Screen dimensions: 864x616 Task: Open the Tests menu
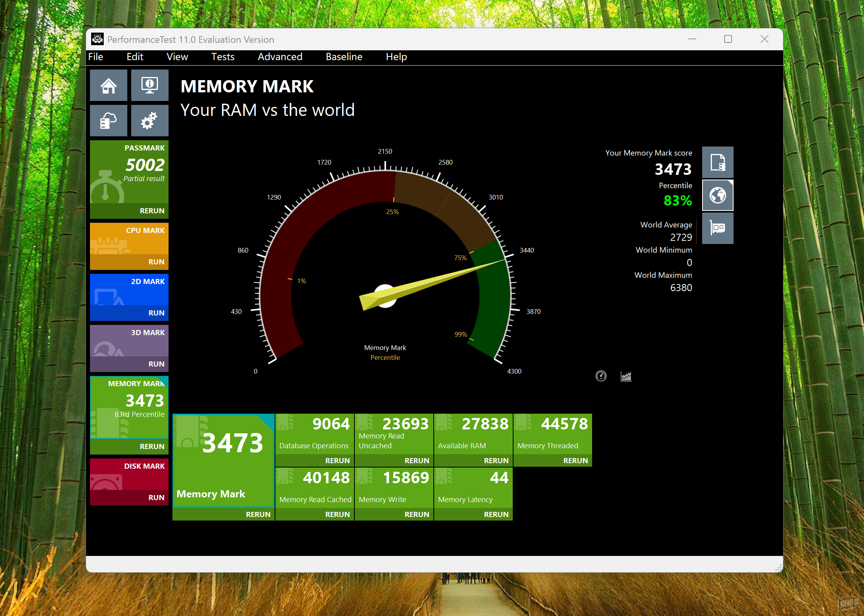[223, 57]
